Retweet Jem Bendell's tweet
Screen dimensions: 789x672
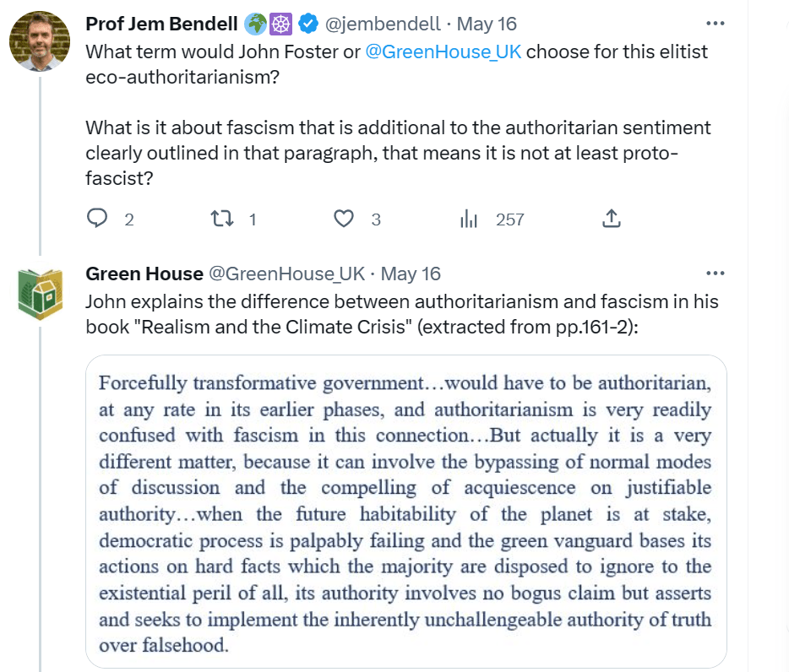pos(220,219)
